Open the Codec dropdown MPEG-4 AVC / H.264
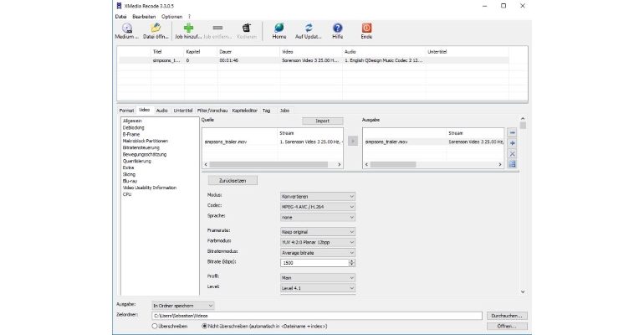 pyautogui.click(x=318, y=207)
